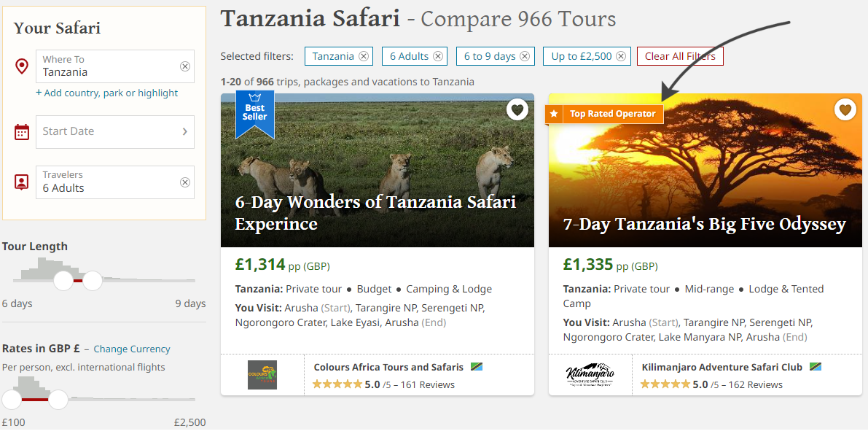Save the 6-Day Wonders tour with heart icon
This screenshot has height=434, width=868.
[517, 110]
